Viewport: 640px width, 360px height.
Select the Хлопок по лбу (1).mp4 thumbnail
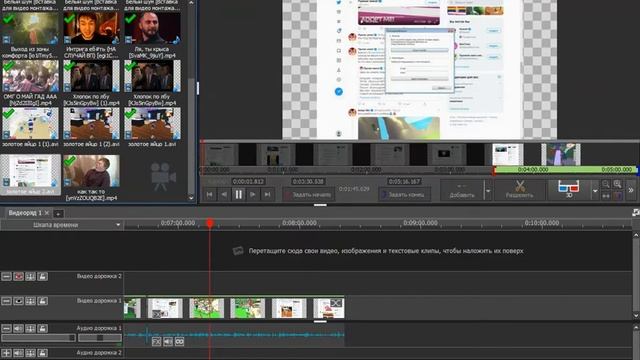coord(91,76)
